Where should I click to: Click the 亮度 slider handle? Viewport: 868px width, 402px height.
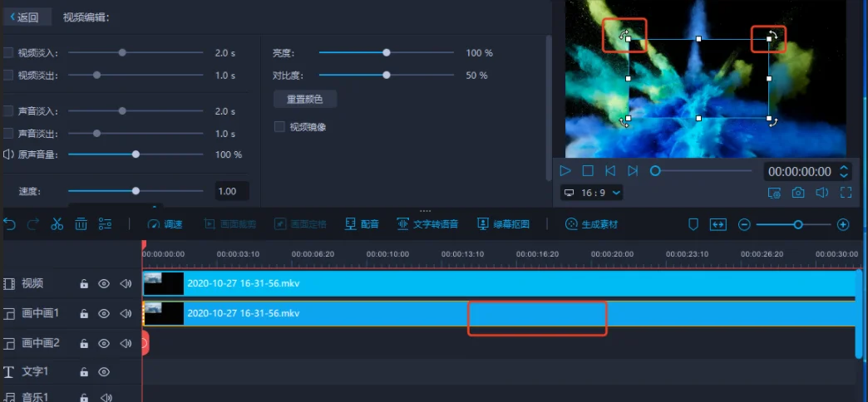tap(387, 52)
